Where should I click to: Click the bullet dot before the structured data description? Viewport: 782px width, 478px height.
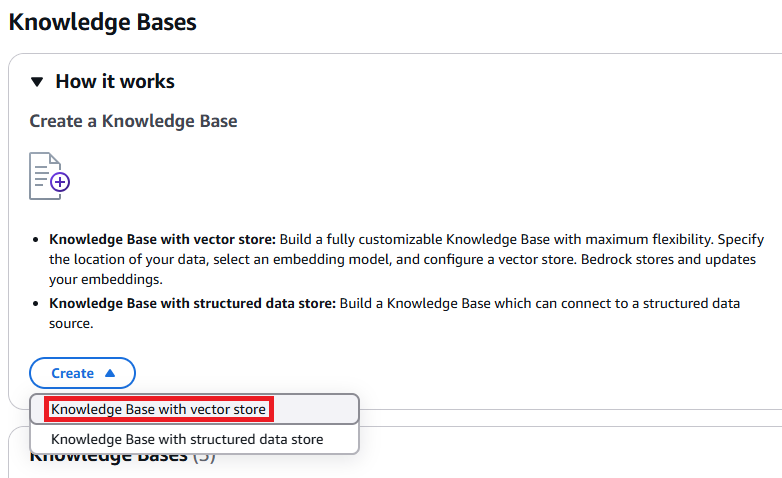[37, 305]
